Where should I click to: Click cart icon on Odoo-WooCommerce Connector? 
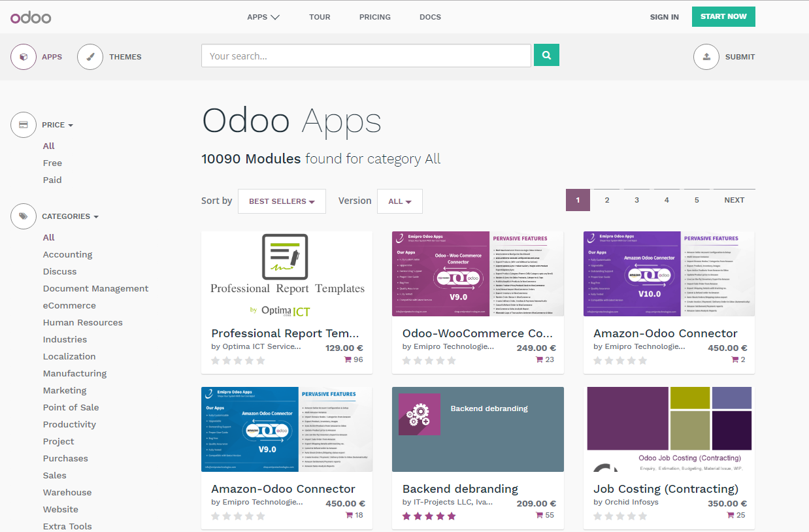[539, 360]
